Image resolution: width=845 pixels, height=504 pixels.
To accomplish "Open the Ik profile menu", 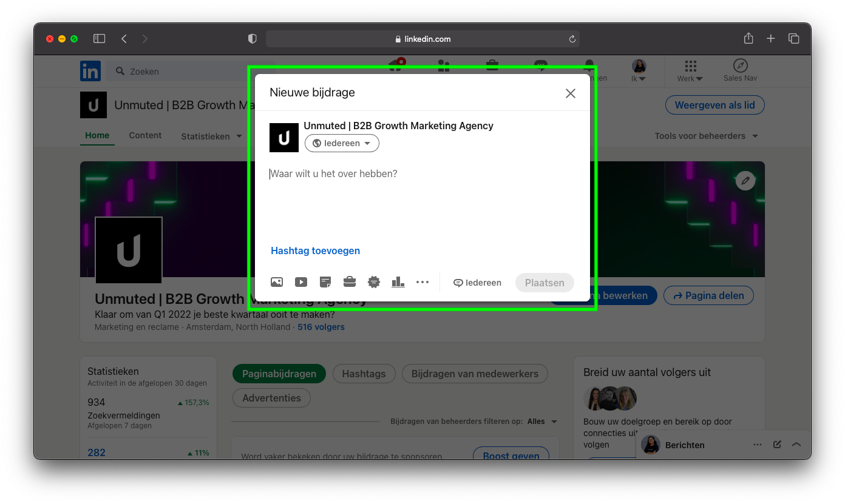I will (x=639, y=71).
